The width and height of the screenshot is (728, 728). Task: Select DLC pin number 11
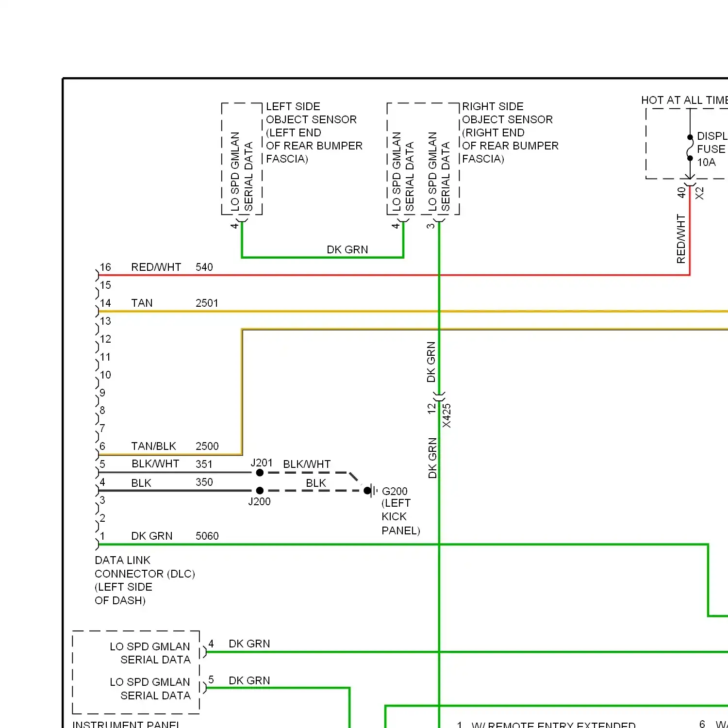[105, 357]
